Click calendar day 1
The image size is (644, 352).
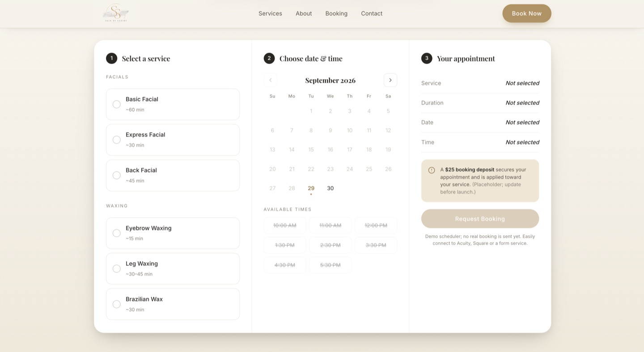pos(311,111)
